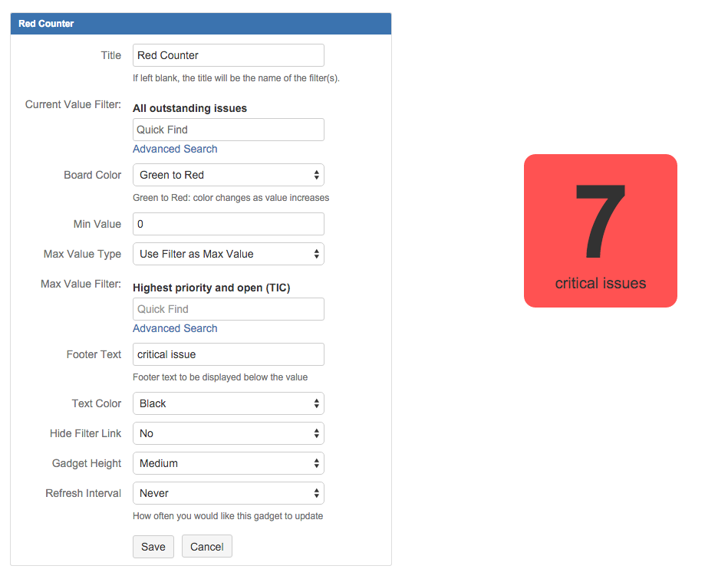
Task: Focus the Current Value Filter Quick Find box
Action: 228,130
